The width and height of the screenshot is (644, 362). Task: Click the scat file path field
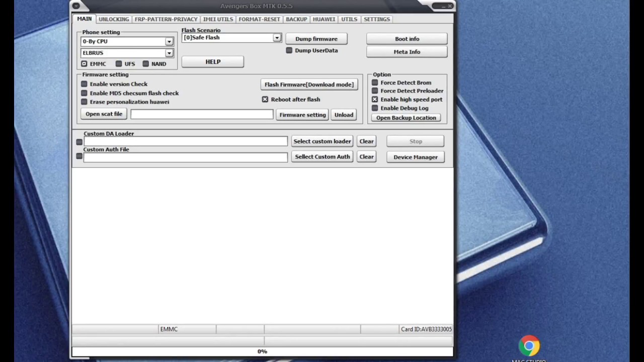click(x=202, y=115)
